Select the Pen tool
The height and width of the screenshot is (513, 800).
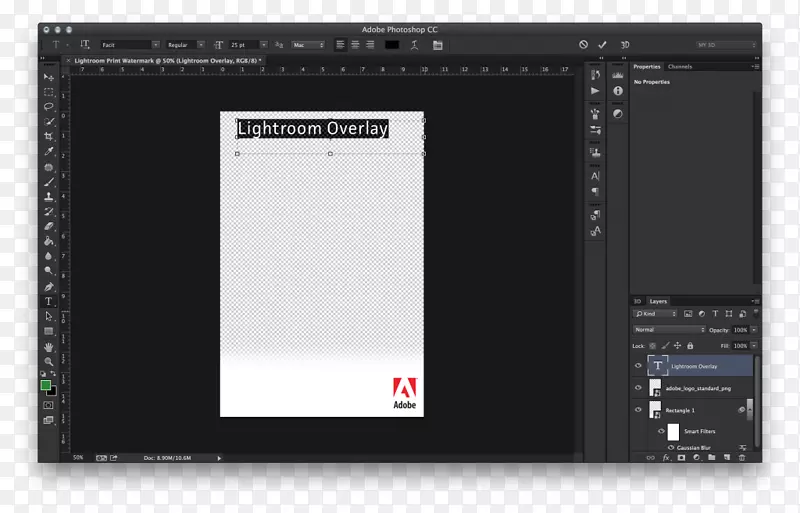click(x=48, y=286)
